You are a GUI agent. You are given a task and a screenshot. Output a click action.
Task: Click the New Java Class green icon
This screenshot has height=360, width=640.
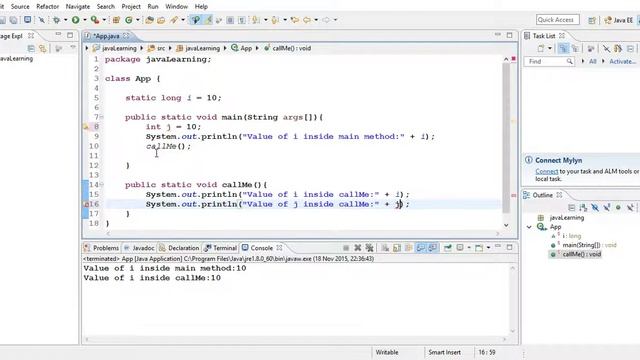(x=129, y=20)
